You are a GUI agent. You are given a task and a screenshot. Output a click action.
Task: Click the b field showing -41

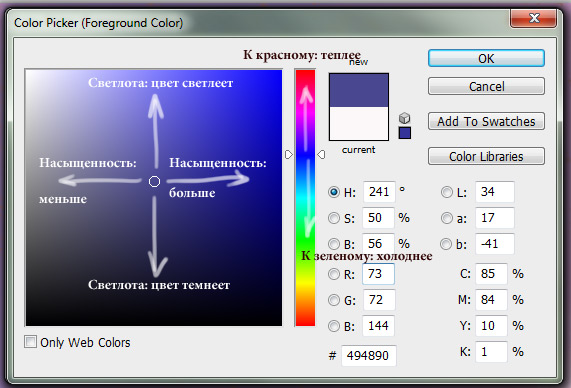[495, 244]
